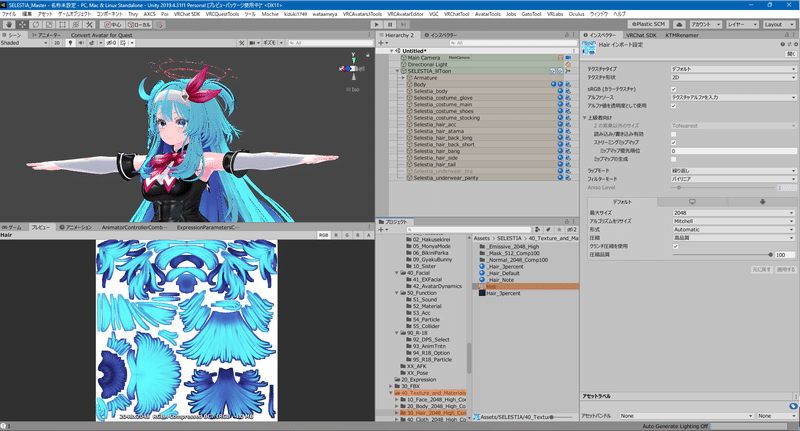Open the custom editor tools icon
Image resolution: width=800 pixels, height=431 pixels.
[x=89, y=24]
